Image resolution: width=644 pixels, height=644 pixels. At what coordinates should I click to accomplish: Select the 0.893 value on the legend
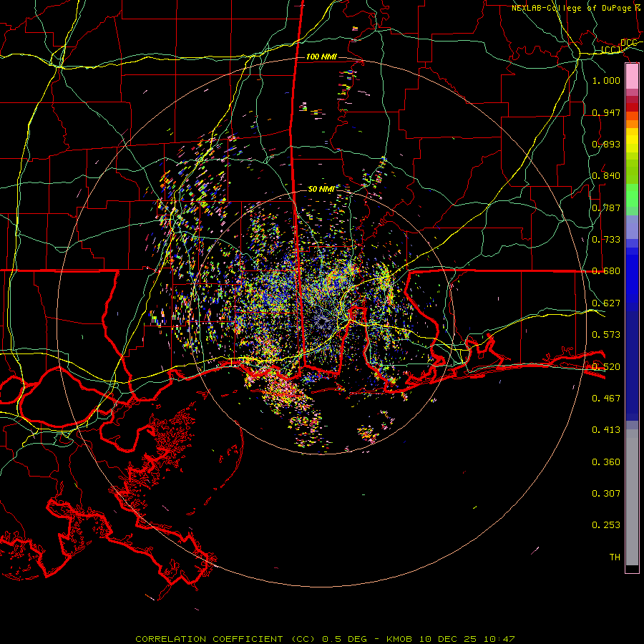point(606,144)
